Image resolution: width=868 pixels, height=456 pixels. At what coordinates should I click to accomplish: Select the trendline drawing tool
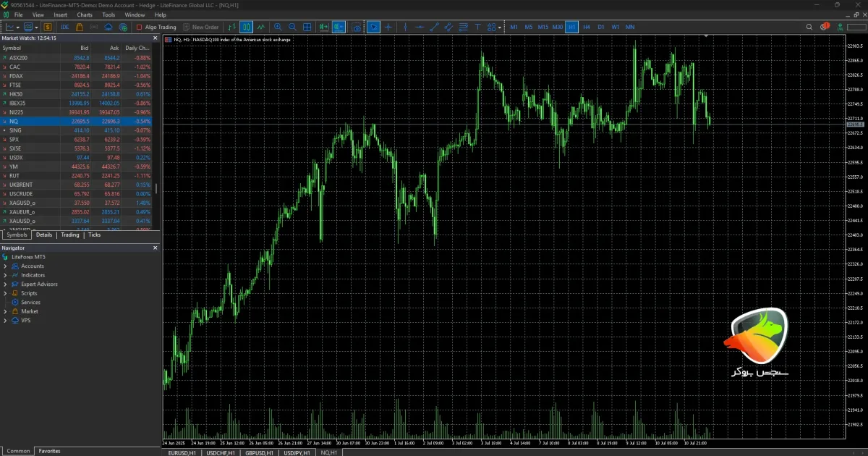[434, 27]
